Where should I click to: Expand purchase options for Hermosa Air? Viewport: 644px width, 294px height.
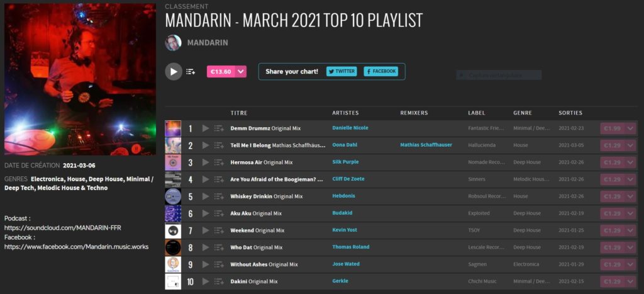630,162
